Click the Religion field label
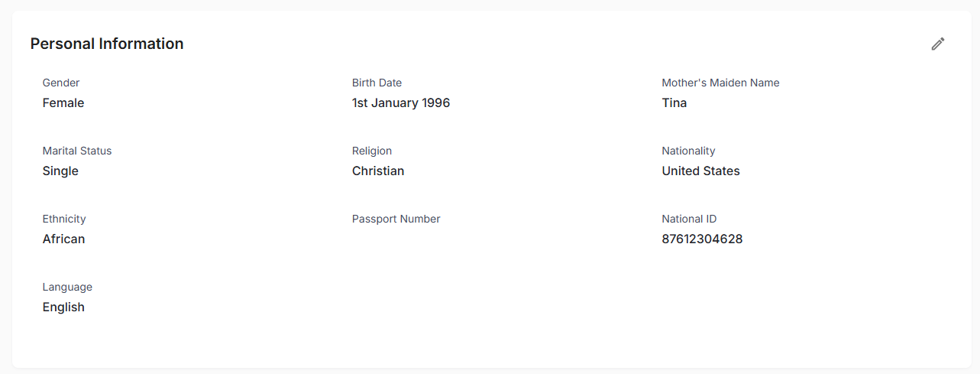 tap(372, 151)
